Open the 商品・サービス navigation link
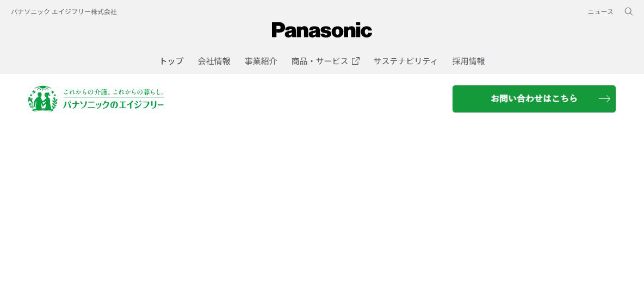The height and width of the screenshot is (287, 644). 319,61
